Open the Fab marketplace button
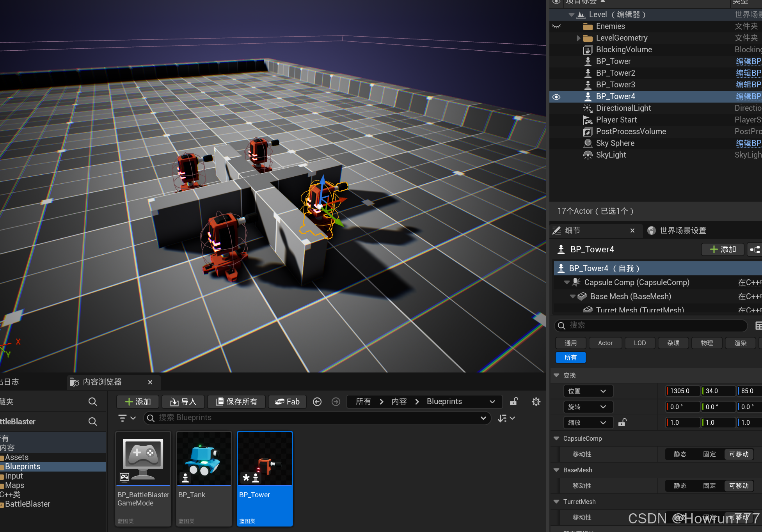This screenshot has width=762, height=532. (x=287, y=402)
